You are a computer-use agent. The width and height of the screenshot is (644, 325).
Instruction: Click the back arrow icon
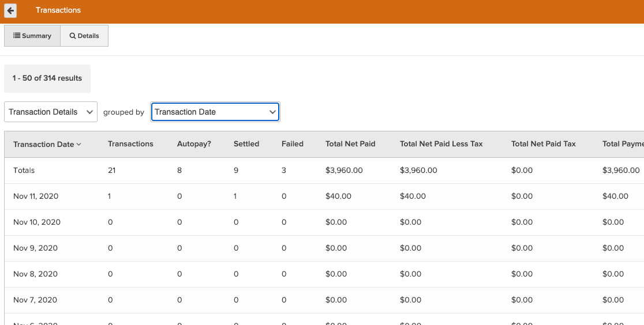tap(10, 10)
